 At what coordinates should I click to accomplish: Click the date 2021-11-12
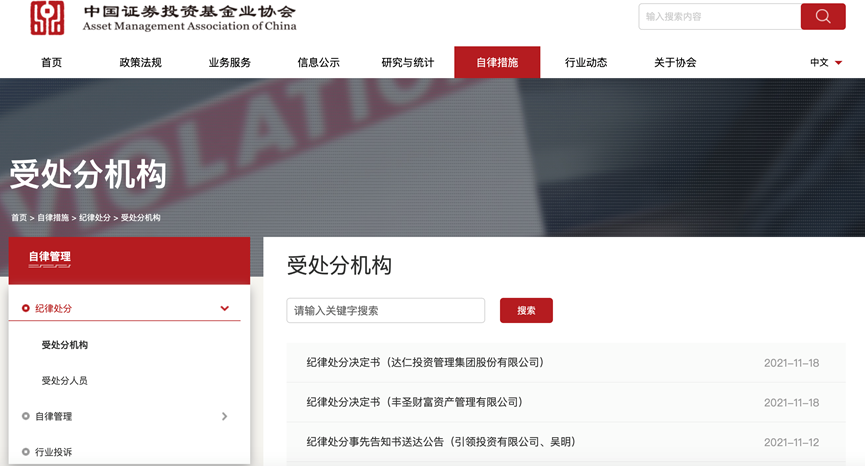pyautogui.click(x=791, y=442)
